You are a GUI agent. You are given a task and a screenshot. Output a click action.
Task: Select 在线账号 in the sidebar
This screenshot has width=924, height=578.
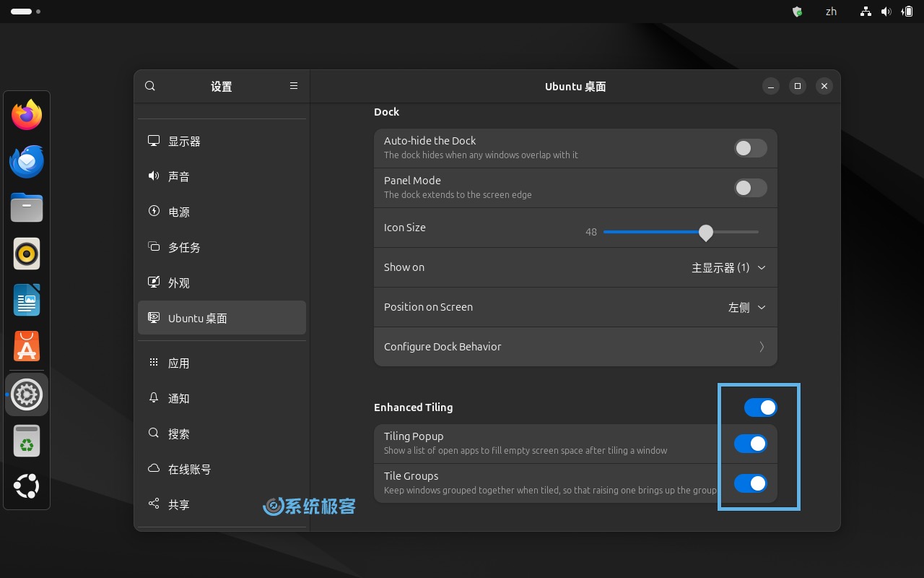[x=222, y=469]
